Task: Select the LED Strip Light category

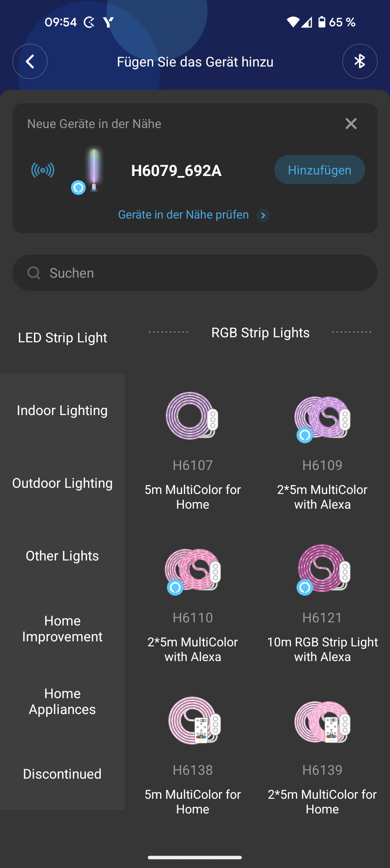Action: (62, 338)
